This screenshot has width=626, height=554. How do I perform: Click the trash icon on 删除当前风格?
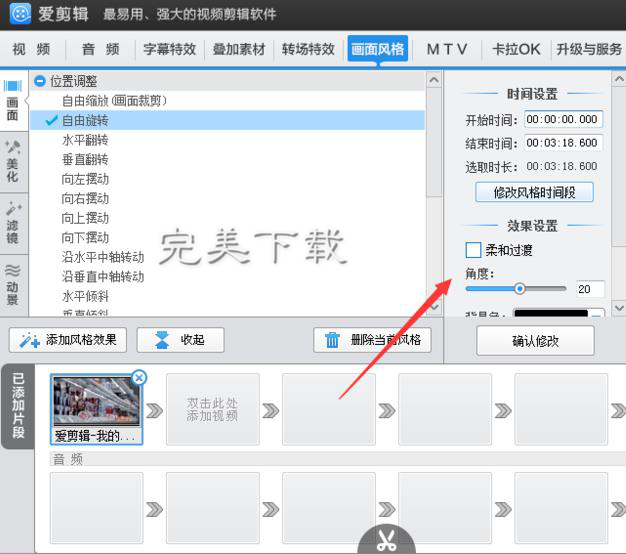332,340
